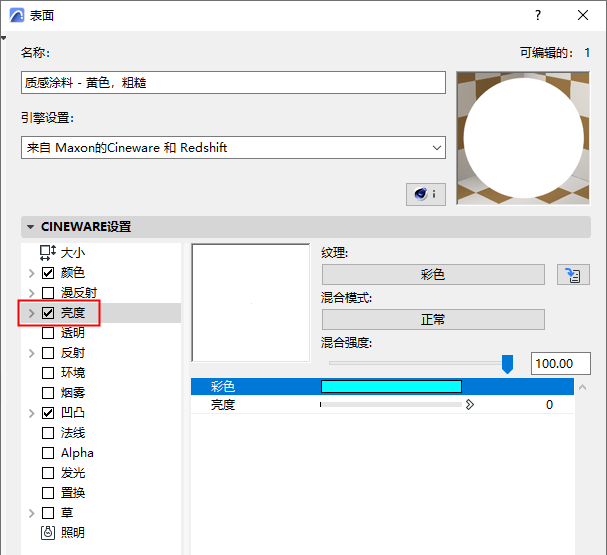Enable the 草 channel checkbox
Image resolution: width=607 pixels, height=555 pixels.
(x=48, y=513)
